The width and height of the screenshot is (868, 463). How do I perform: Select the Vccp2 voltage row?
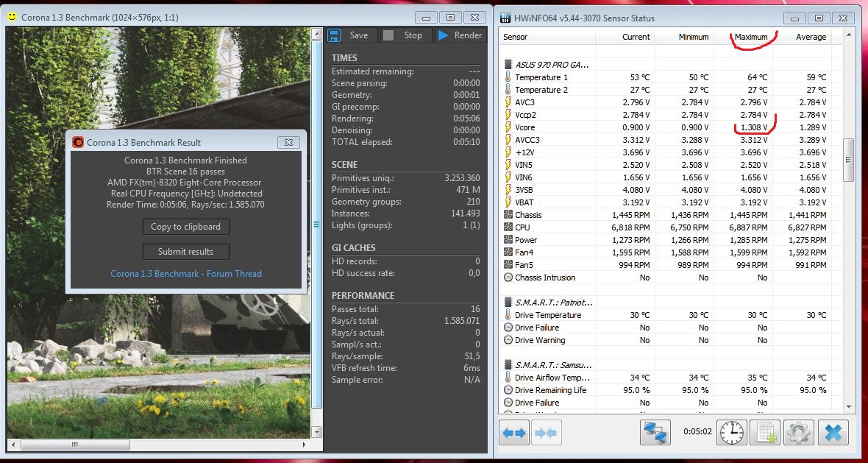[x=670, y=115]
